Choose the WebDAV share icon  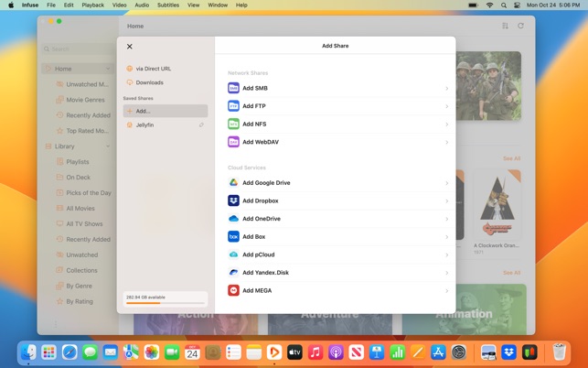pos(233,142)
